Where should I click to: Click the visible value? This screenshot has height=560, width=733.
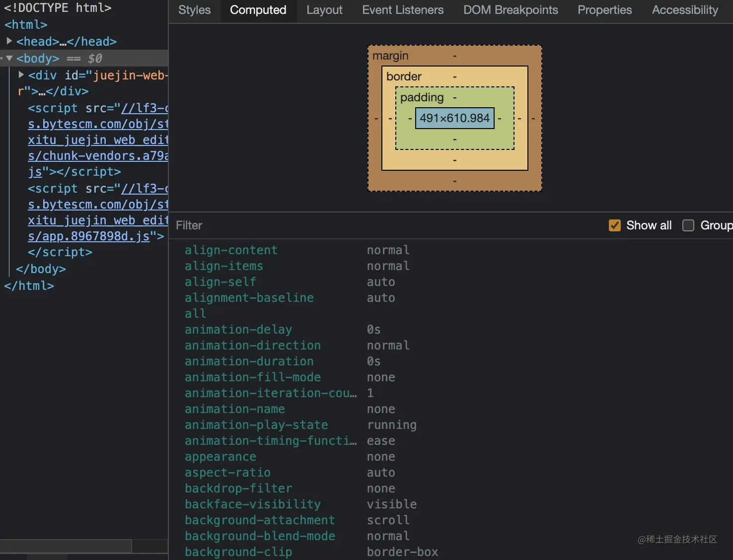coord(392,504)
